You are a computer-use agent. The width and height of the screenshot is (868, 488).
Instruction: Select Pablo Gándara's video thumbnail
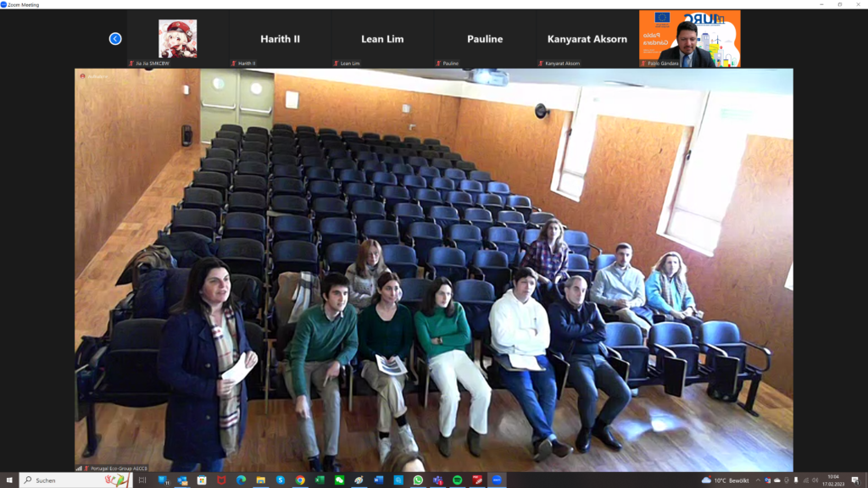point(689,39)
